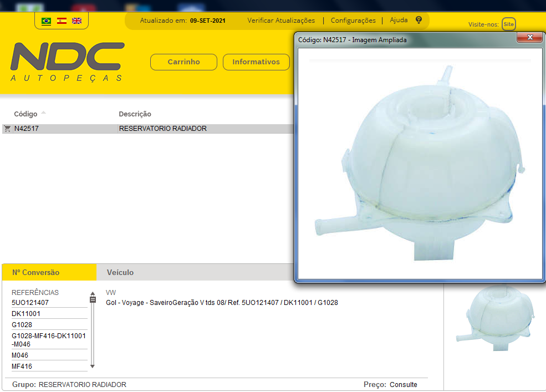546x392 pixels.
Task: Add N42517 to cart via cart icon
Action: click(x=7, y=129)
